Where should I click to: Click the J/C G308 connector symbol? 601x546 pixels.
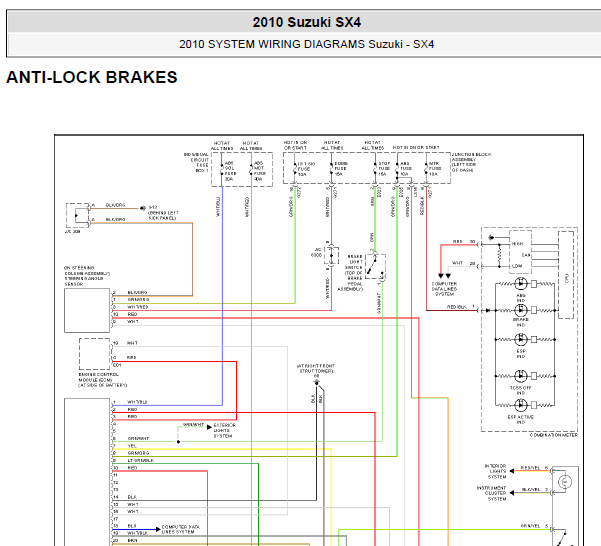[x=332, y=255]
